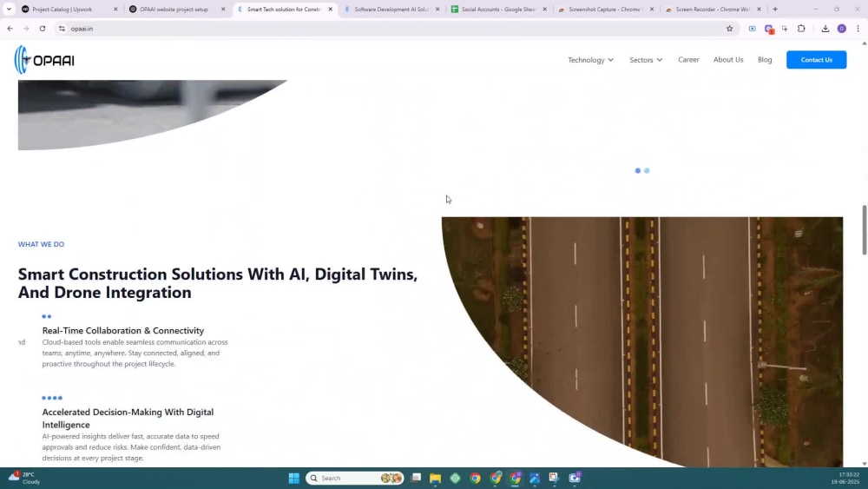Viewport: 868px width, 489px height.
Task: Expand the Technology dropdown menu
Action: [x=590, y=60]
